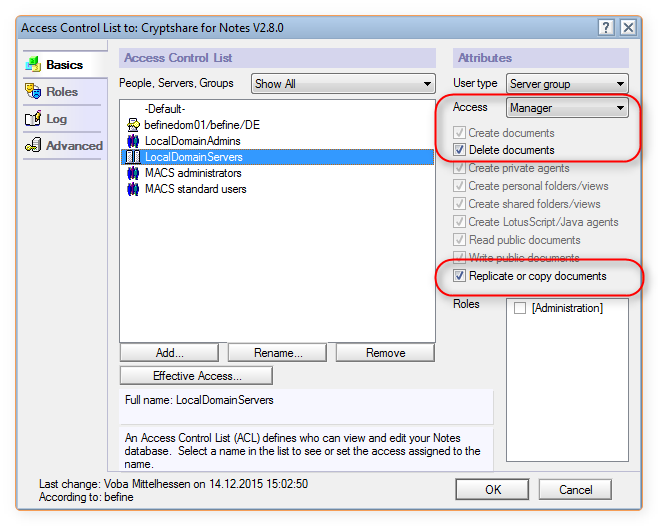Click the Add... button
This screenshot has height=526, width=658.
[x=170, y=353]
